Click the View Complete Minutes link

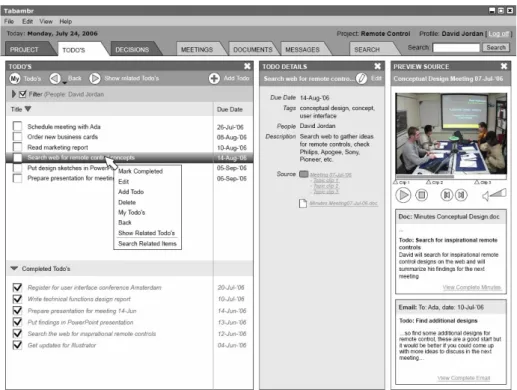(x=472, y=287)
